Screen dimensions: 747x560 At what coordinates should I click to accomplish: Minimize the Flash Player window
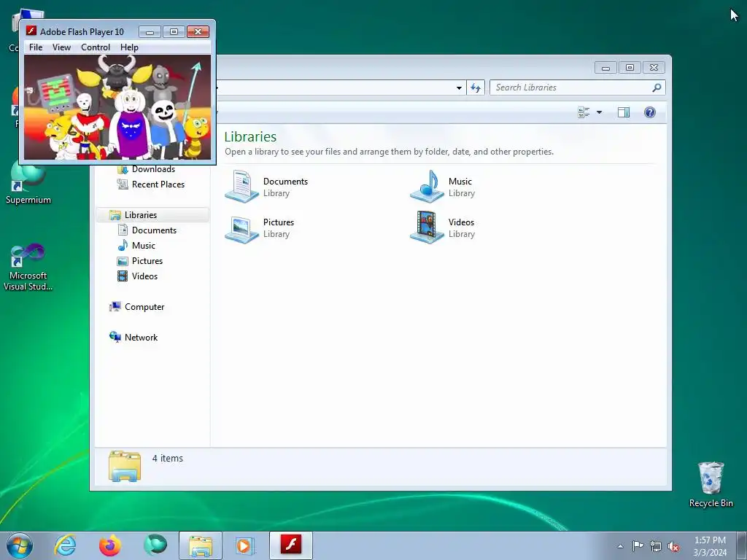150,31
